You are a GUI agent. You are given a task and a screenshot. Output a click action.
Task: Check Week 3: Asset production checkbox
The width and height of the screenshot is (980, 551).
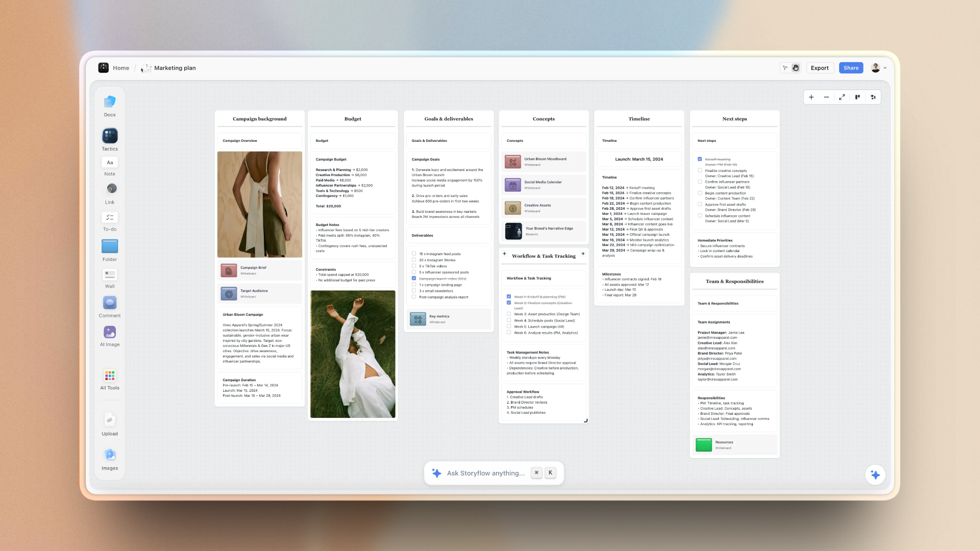(x=508, y=314)
